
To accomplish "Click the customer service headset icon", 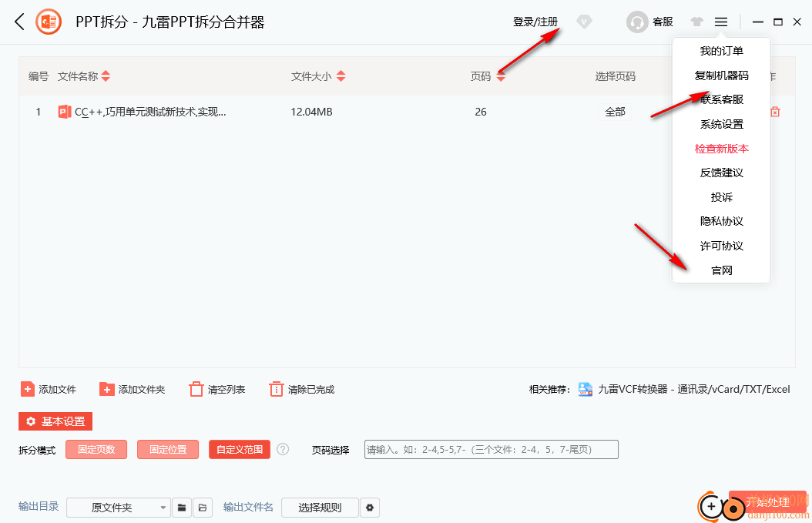I will point(637,22).
